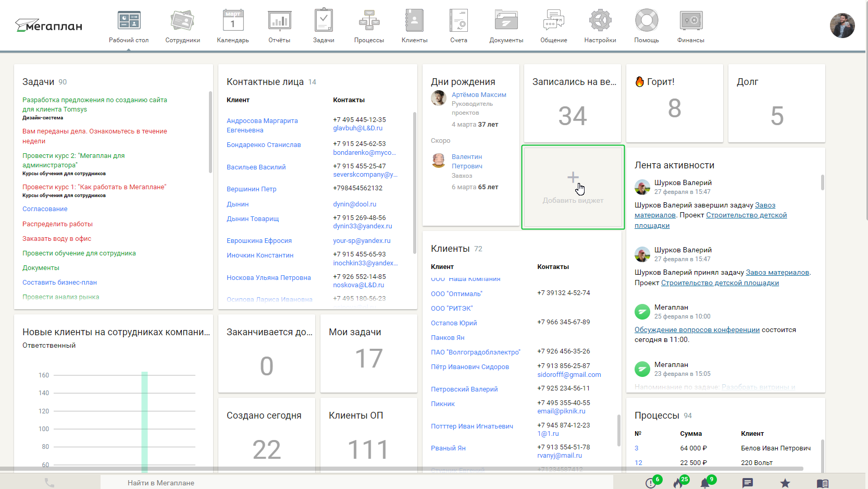868x489 pixels.
Task: Open the Долг counter widget showing 5
Action: pyautogui.click(x=777, y=103)
